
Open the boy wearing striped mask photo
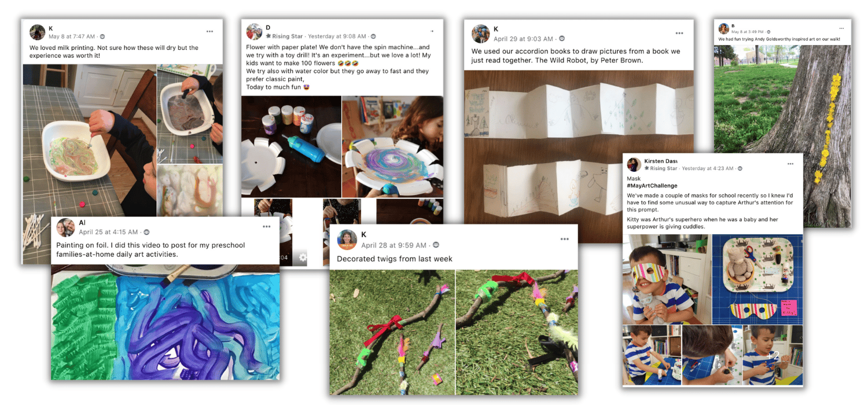point(666,279)
